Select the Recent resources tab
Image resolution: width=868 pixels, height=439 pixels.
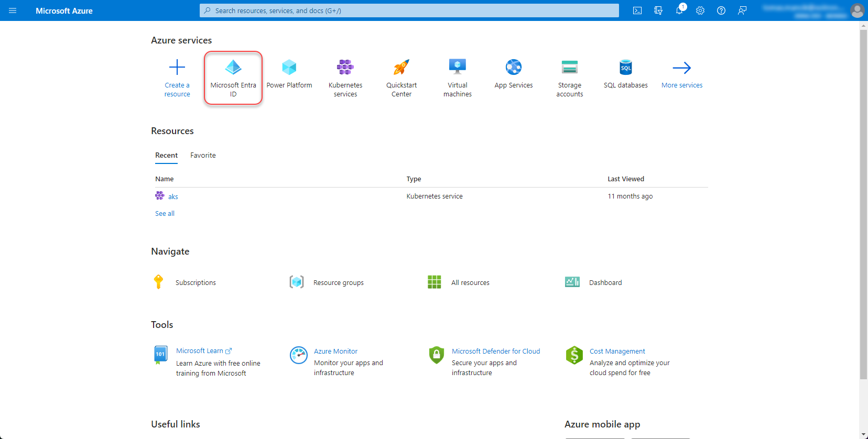coord(166,155)
